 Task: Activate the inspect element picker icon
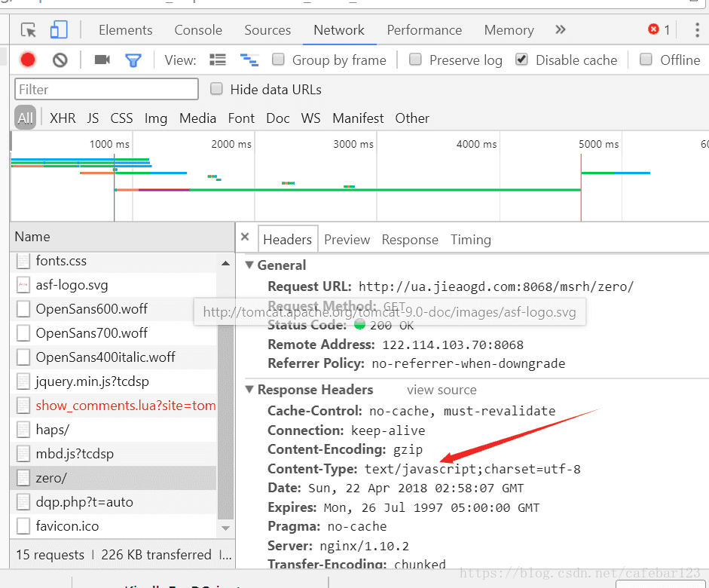(29, 30)
